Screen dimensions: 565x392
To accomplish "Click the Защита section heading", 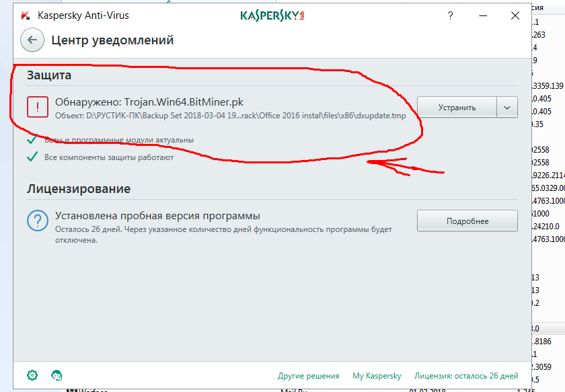I will pyautogui.click(x=49, y=75).
